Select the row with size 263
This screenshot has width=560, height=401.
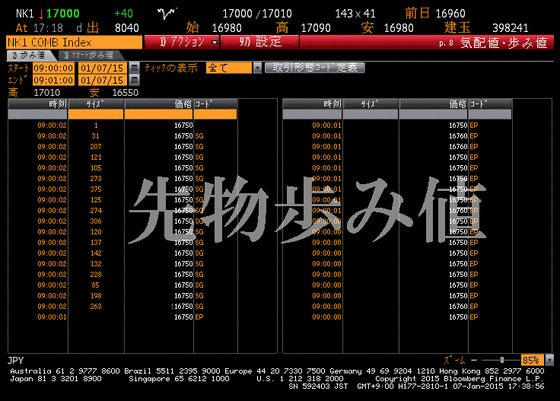[122, 306]
